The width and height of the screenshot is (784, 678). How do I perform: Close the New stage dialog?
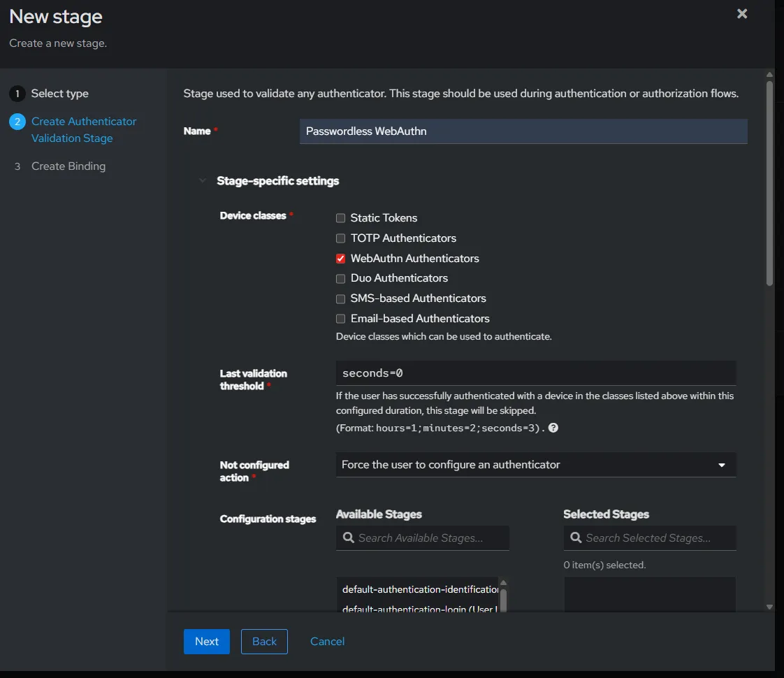[742, 14]
